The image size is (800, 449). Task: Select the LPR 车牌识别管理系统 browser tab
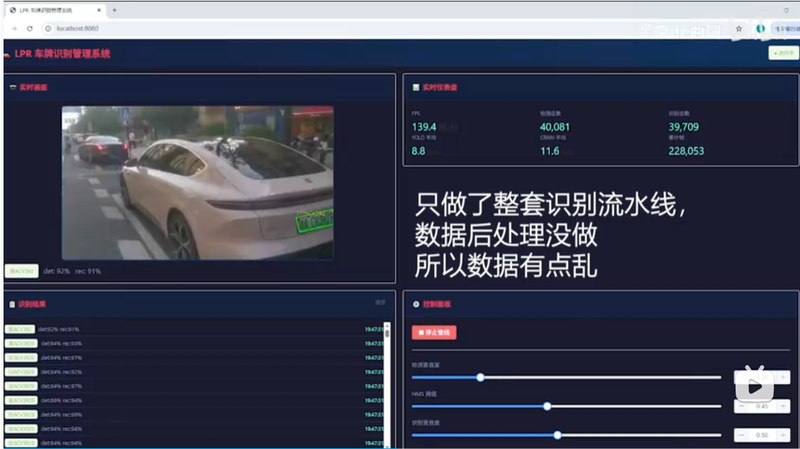coord(55,10)
